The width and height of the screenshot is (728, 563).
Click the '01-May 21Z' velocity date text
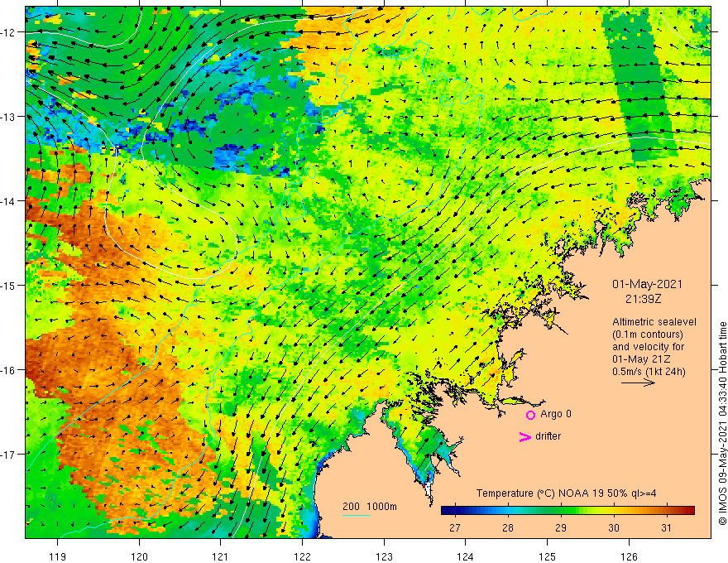click(x=640, y=359)
